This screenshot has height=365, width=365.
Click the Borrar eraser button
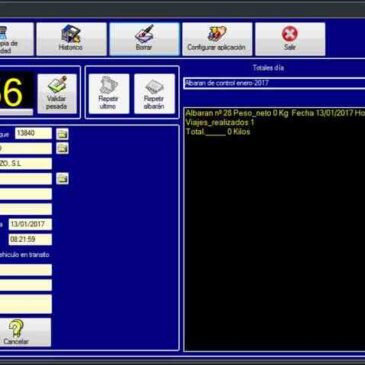144,39
